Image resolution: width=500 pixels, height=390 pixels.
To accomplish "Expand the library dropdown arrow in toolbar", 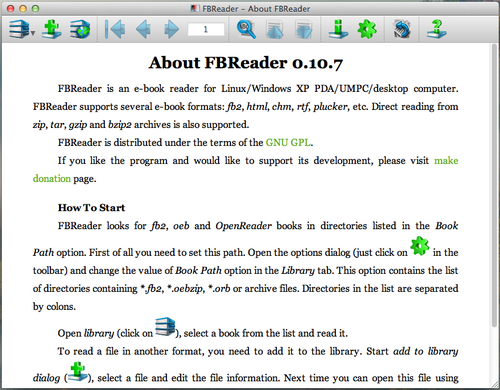I will pyautogui.click(x=33, y=33).
